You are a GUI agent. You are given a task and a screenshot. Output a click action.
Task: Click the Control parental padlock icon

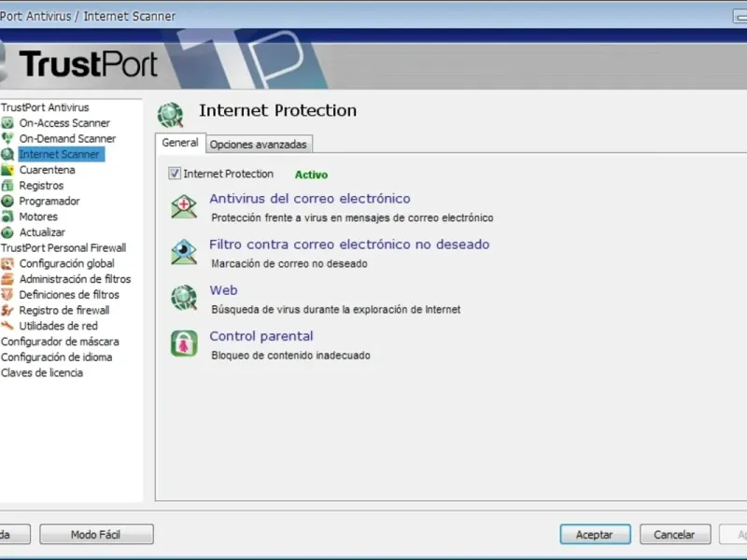click(x=184, y=343)
